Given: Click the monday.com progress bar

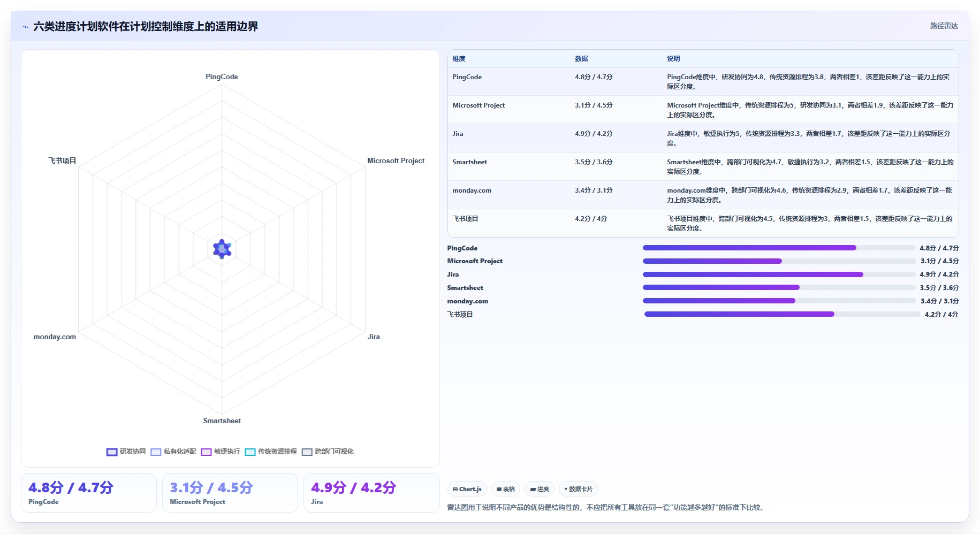Looking at the screenshot, I should point(779,301).
